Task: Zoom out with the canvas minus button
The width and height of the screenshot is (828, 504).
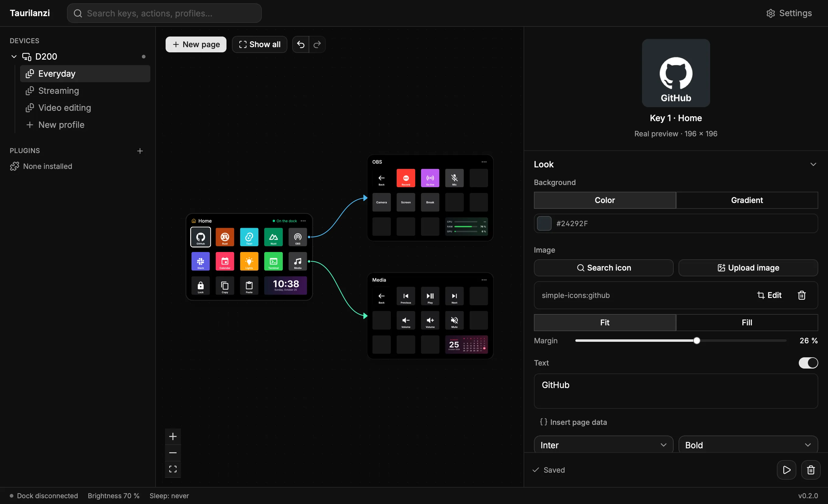Action: coord(173,453)
